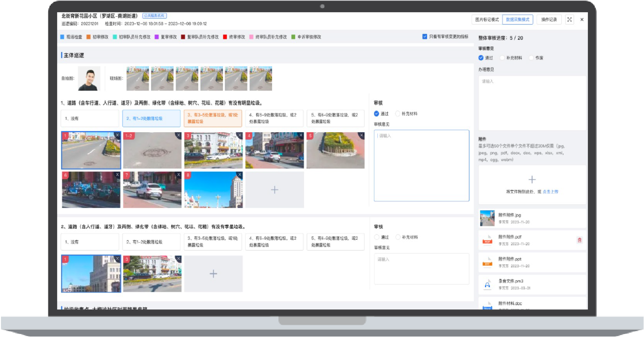Choose 通过 radio for question 2 审核
Screen dimensions: 644x337
(377, 237)
